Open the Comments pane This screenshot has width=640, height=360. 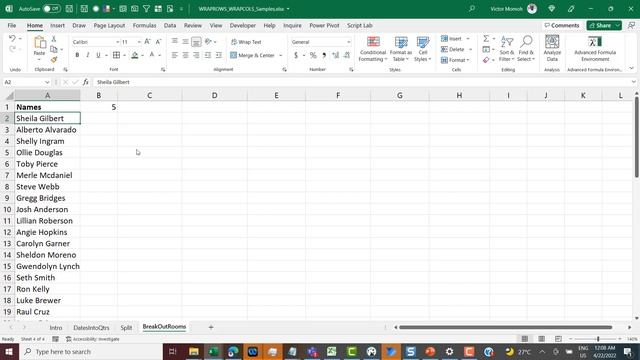coord(562,25)
